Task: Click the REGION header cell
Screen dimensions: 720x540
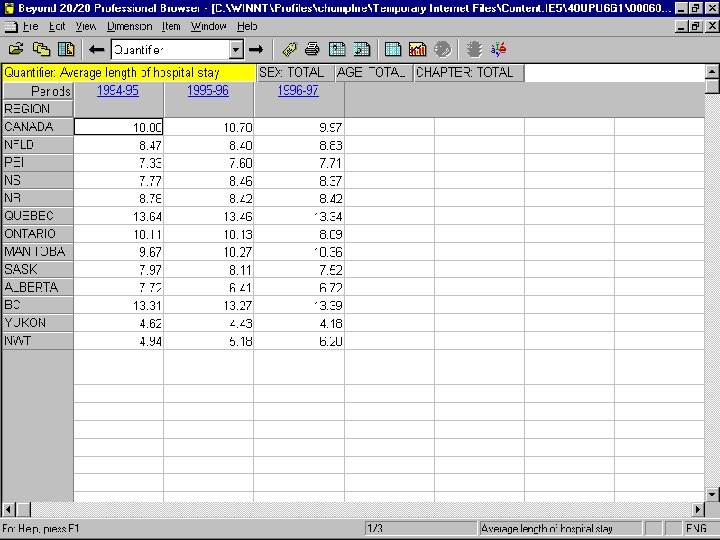Action: pos(38,109)
